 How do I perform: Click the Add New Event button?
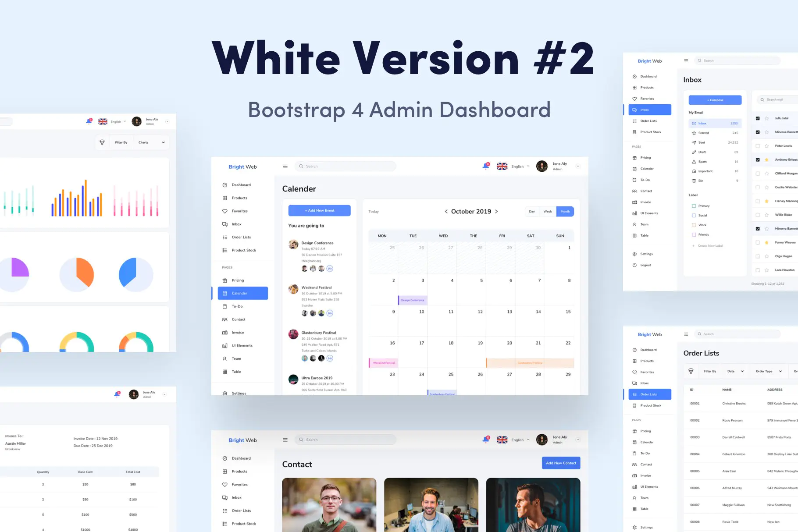[319, 211]
